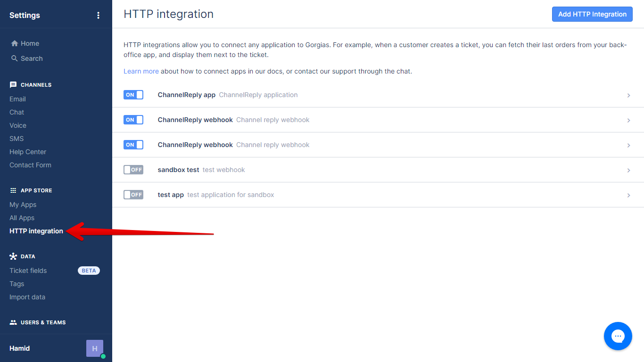Click the HTTP integration page heading
Image resolution: width=644 pixels, height=362 pixels.
click(x=168, y=14)
